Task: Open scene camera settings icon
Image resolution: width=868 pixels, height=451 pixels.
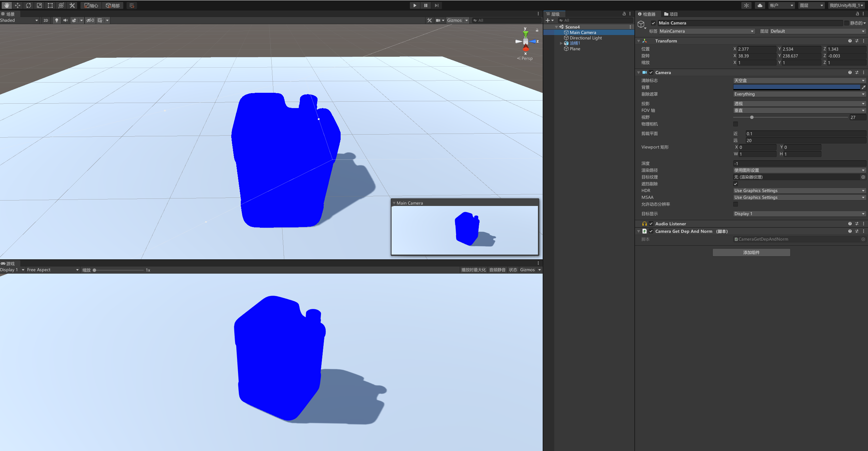Action: (438, 20)
